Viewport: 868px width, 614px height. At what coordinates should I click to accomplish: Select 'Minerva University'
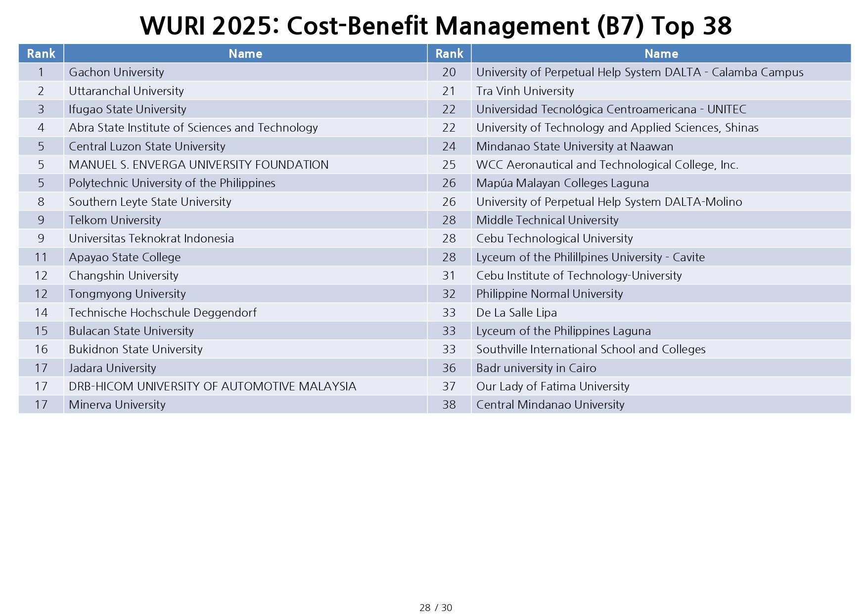(x=117, y=405)
